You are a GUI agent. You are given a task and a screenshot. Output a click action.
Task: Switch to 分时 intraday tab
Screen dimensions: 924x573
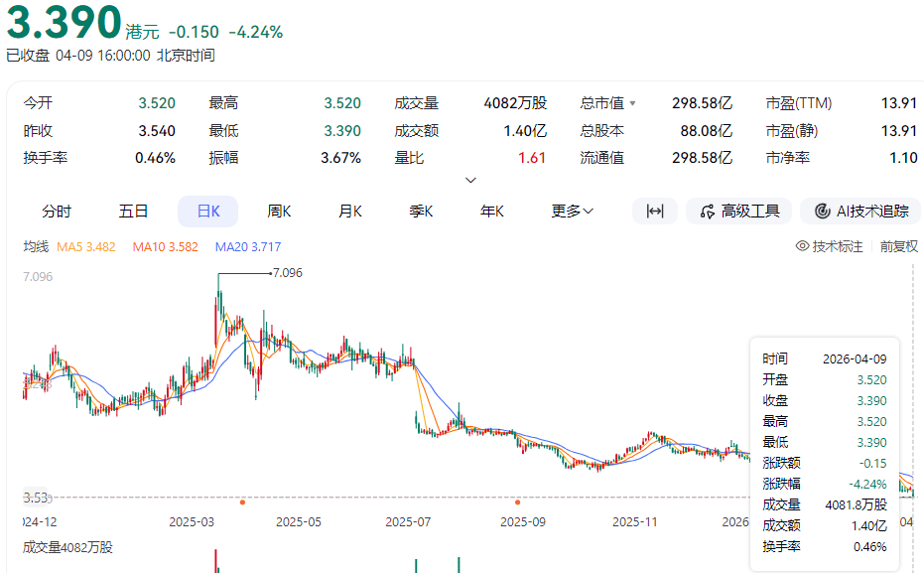point(57,211)
